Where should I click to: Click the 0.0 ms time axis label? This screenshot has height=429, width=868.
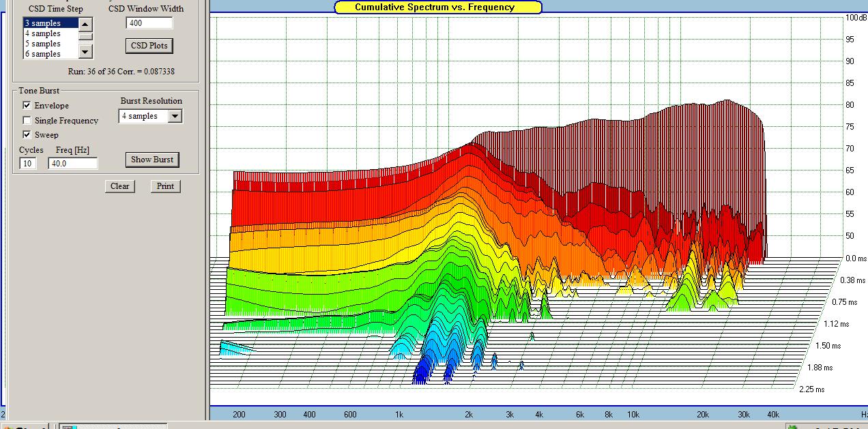tap(857, 258)
